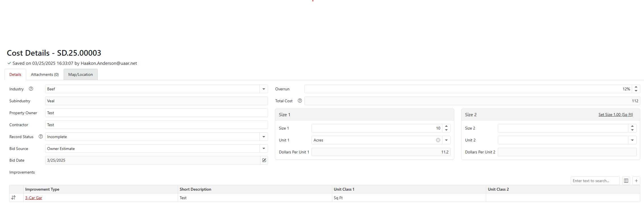Open the 3-Car Gar improvement link
Screen dimensions: 644x204
click(34, 198)
